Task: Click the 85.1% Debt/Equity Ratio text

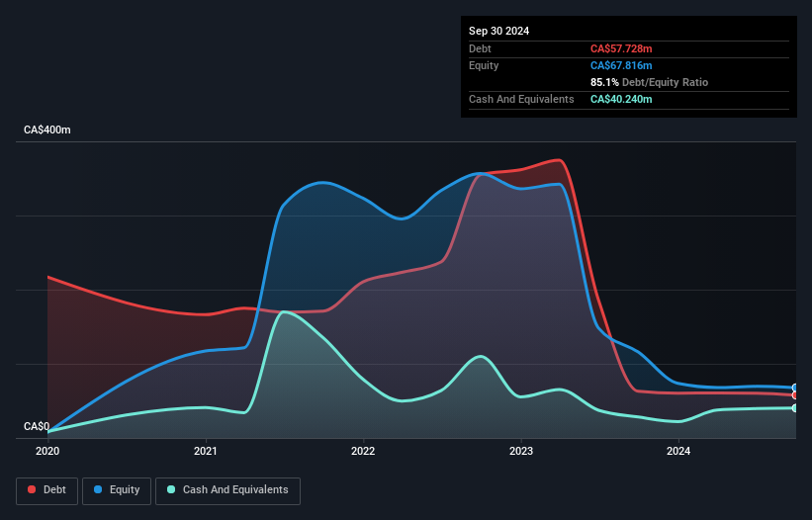Action: point(649,82)
